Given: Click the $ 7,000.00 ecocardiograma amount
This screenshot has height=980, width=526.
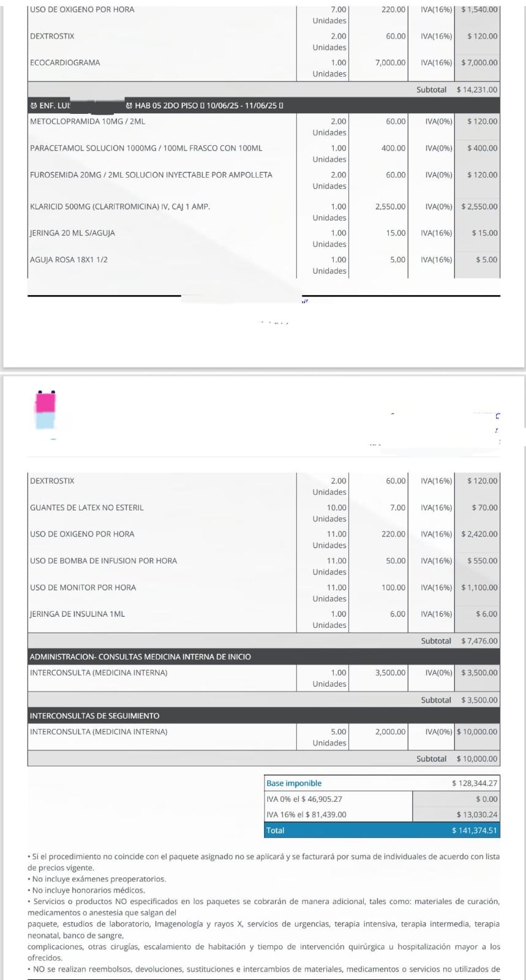Looking at the screenshot, I should pos(479,62).
